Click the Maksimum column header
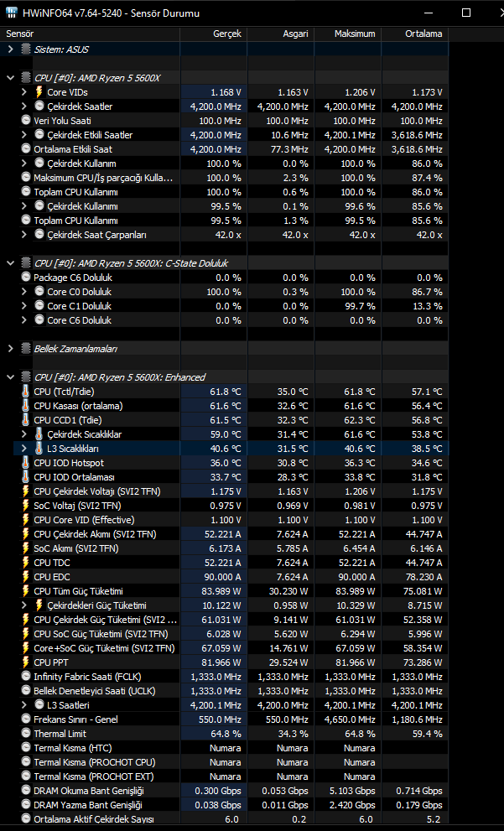The image size is (504, 831). click(348, 34)
